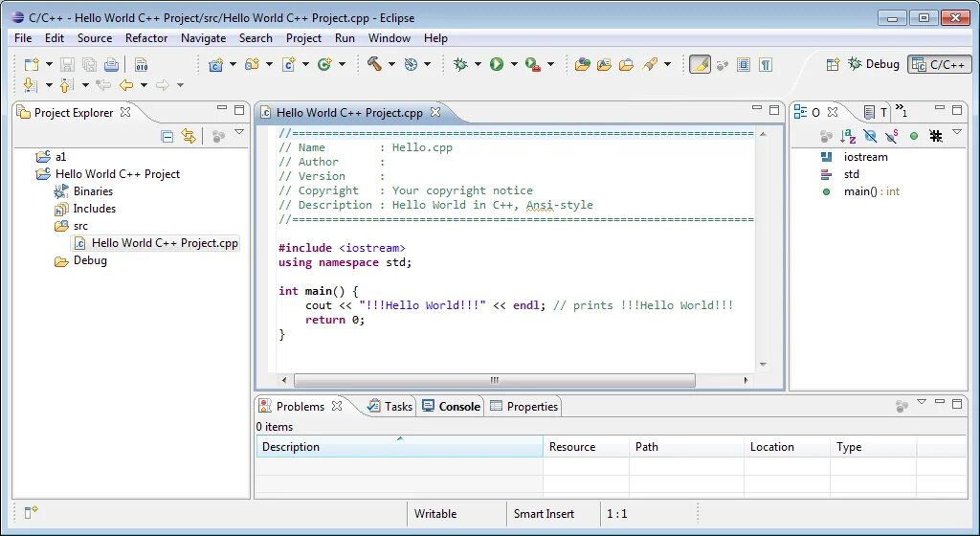Click editor vertical scroll down arrow
Screen dimensions: 980x536
[x=763, y=365]
